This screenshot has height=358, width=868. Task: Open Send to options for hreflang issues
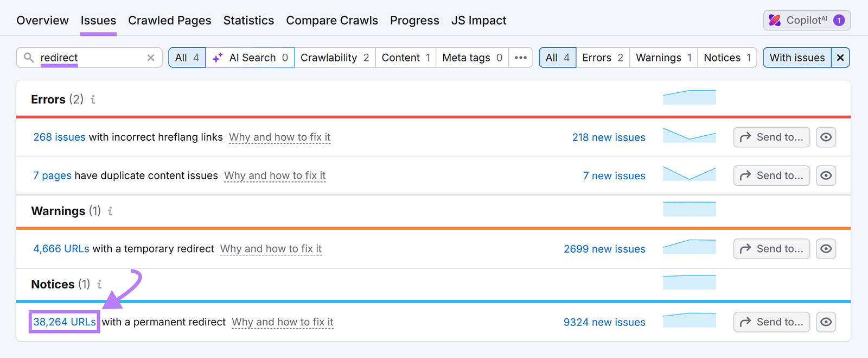(x=771, y=137)
